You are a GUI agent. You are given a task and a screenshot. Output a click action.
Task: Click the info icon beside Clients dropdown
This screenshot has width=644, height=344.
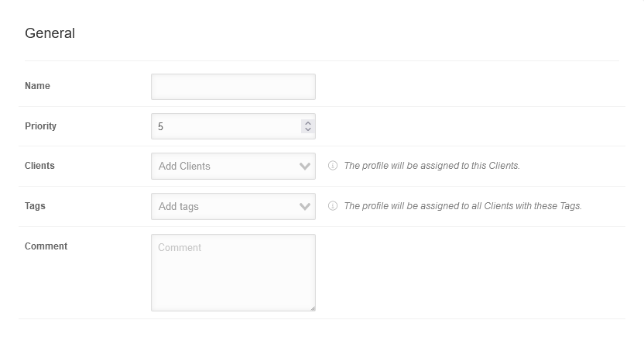(x=333, y=166)
